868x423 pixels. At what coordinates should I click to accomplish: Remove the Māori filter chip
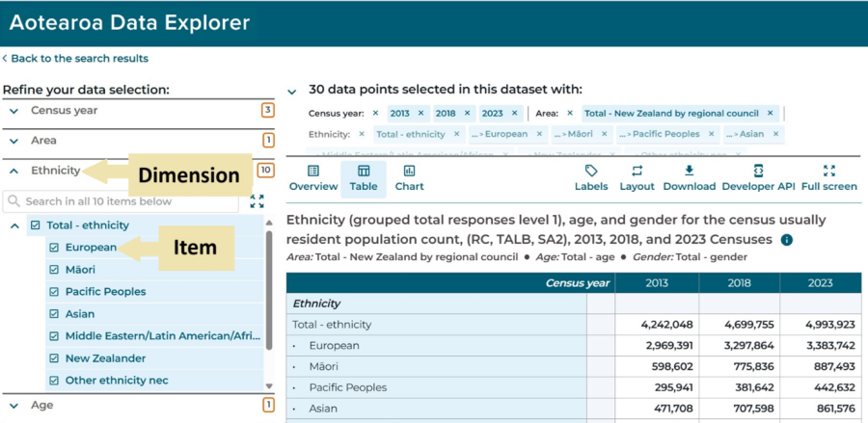604,134
